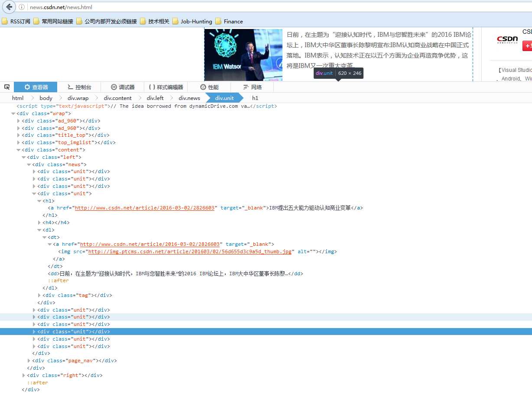
Task: Open the 网络 network tab
Action: 252,87
